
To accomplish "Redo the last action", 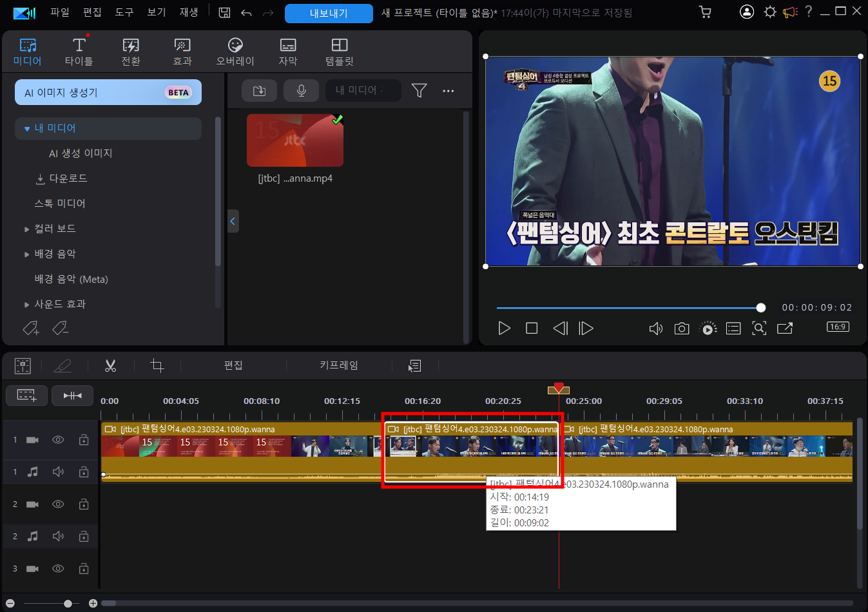I will pyautogui.click(x=268, y=12).
